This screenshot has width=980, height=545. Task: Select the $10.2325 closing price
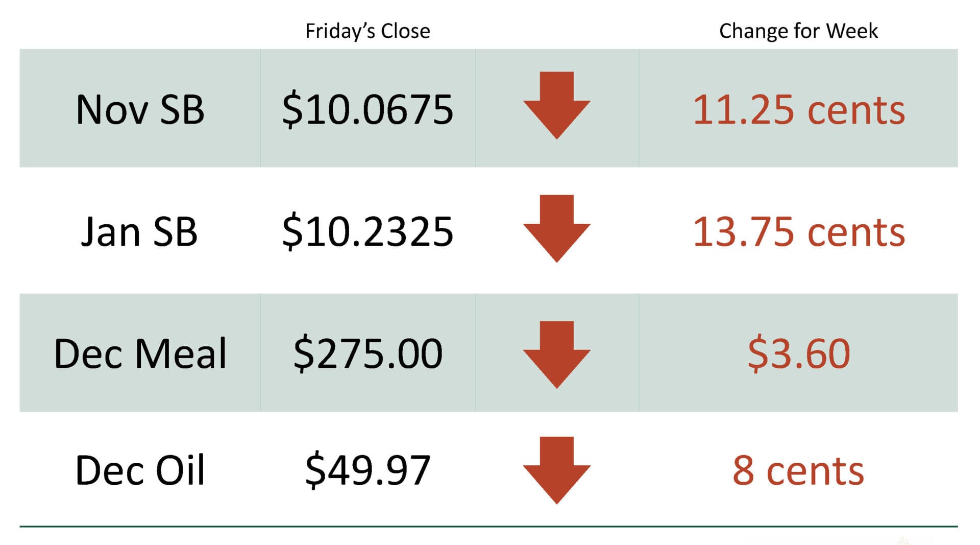point(367,232)
